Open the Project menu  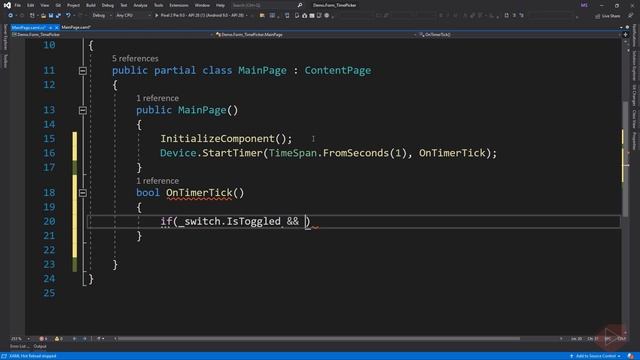coord(73,5)
